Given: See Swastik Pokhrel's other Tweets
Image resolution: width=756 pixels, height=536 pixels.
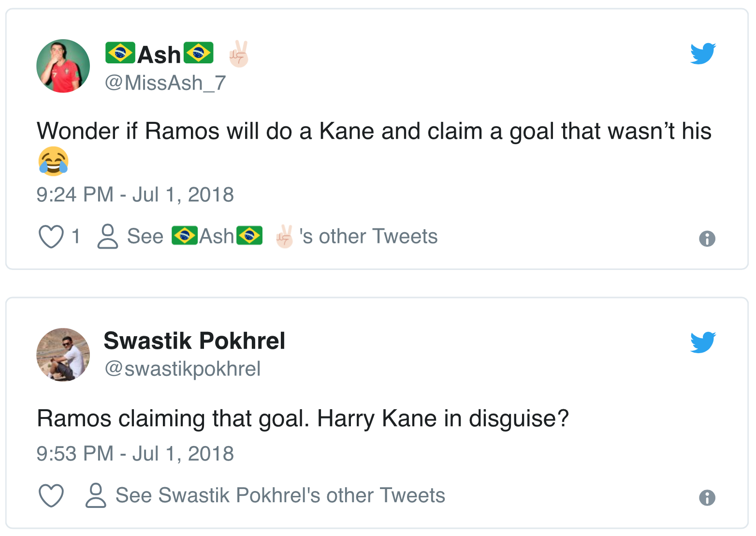Looking at the screenshot, I should (x=280, y=495).
